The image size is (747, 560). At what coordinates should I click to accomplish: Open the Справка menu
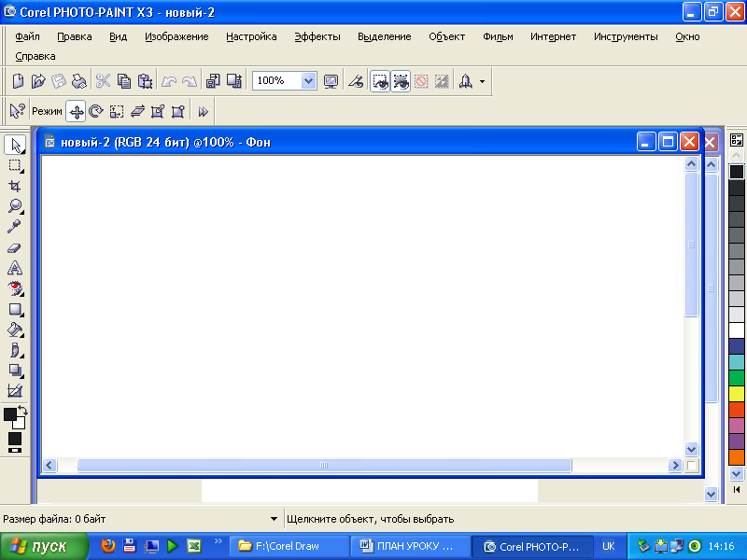point(35,56)
